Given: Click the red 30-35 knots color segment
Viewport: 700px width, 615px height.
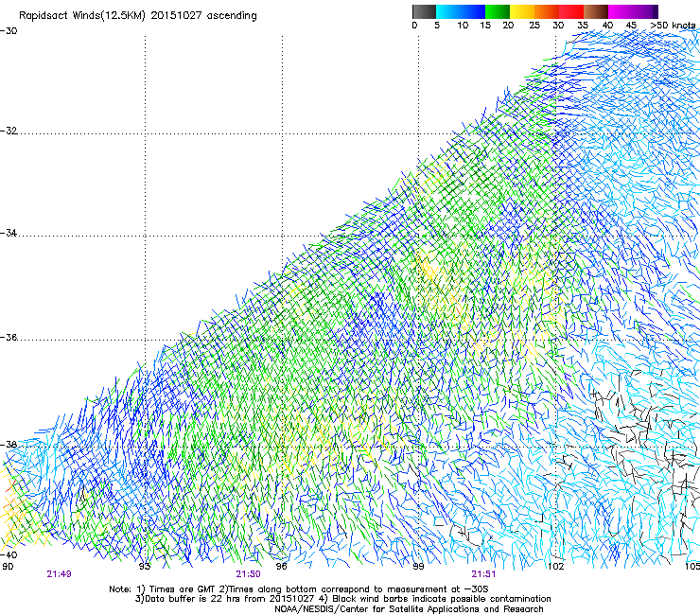Looking at the screenshot, I should (x=571, y=11).
